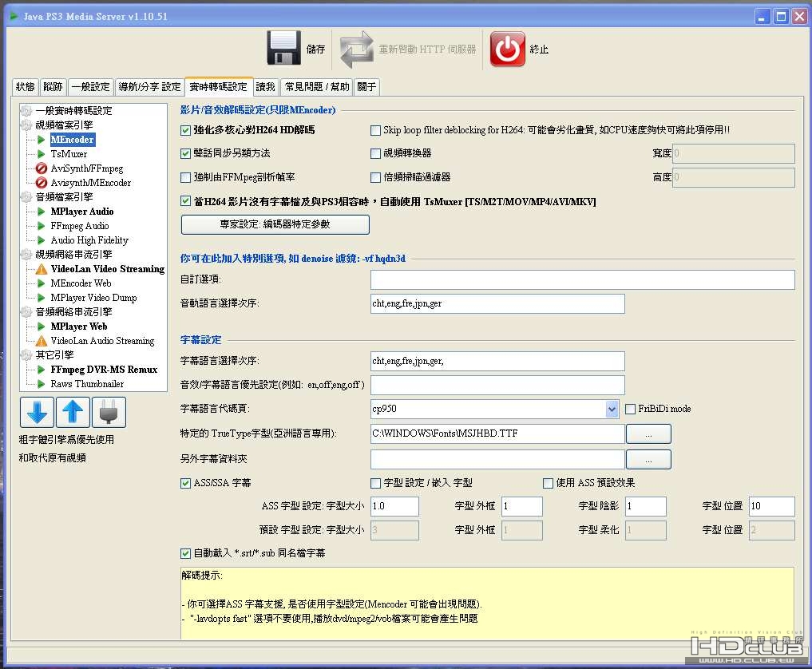The image size is (812, 669).
Task: Click the red power quit icon
Action: click(x=508, y=49)
